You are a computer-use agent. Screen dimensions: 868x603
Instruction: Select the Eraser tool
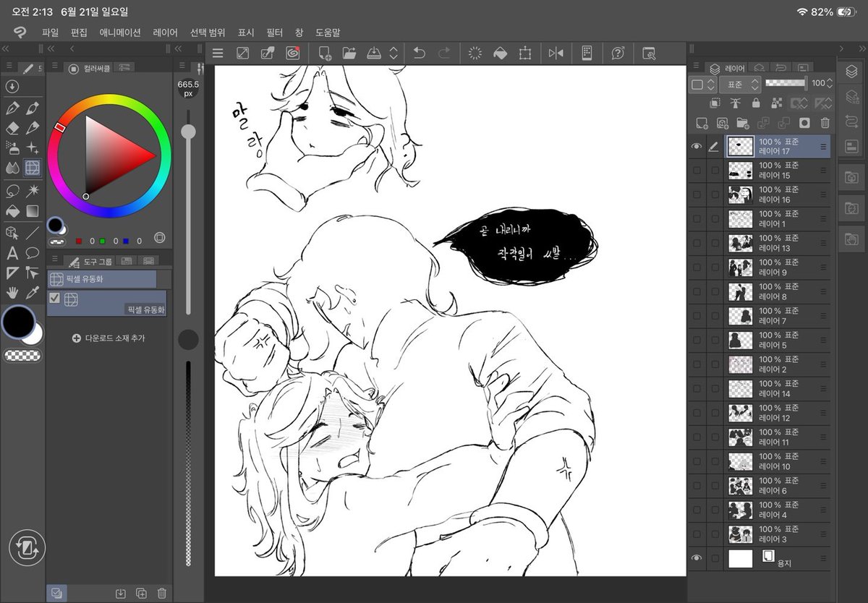coord(12,128)
